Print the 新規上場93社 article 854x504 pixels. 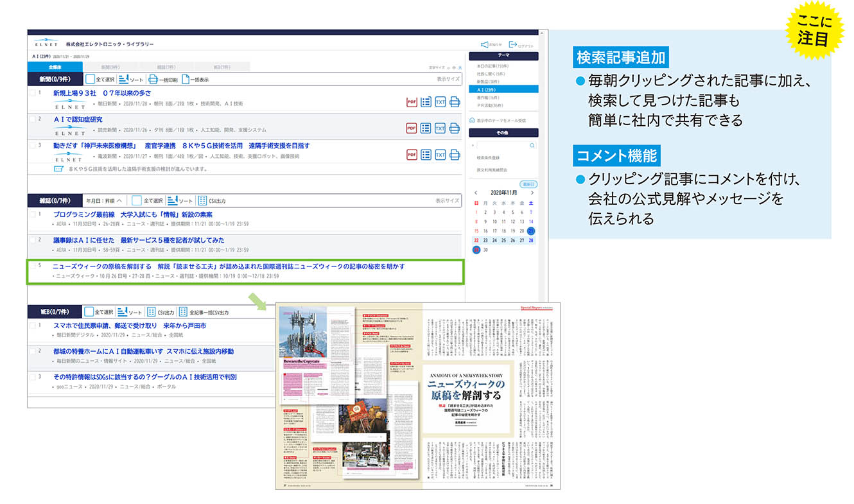click(455, 101)
